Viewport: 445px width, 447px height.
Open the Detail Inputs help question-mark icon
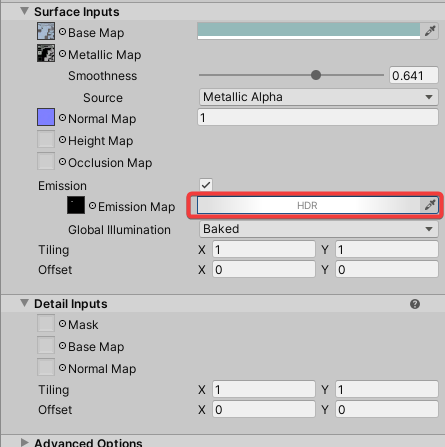415,304
